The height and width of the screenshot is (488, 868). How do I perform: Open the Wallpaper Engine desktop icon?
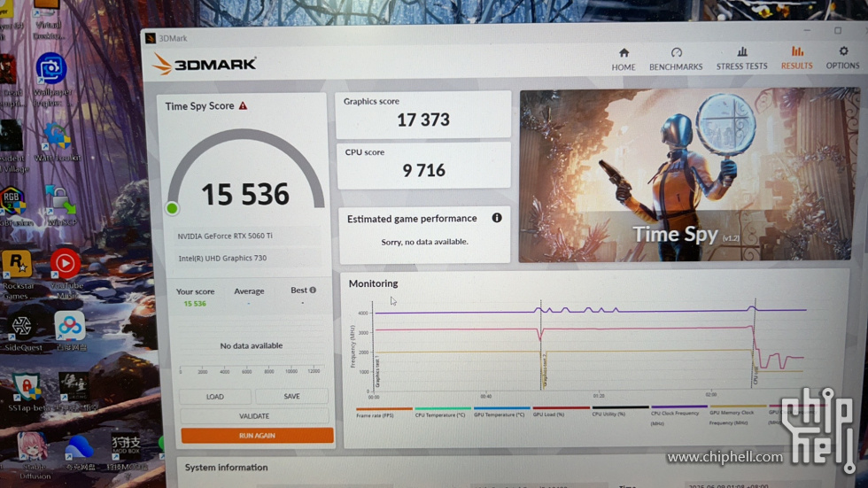[51, 79]
